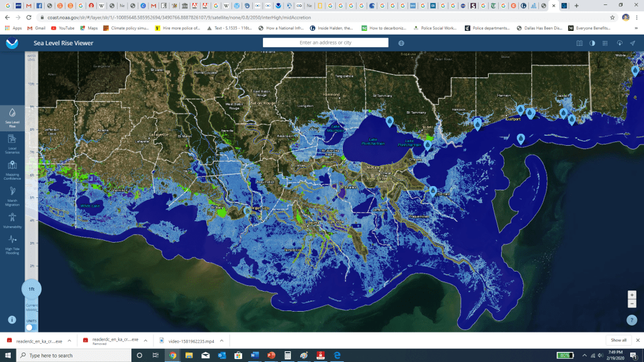
Task: Open the basemap selector map icon
Action: (580, 43)
